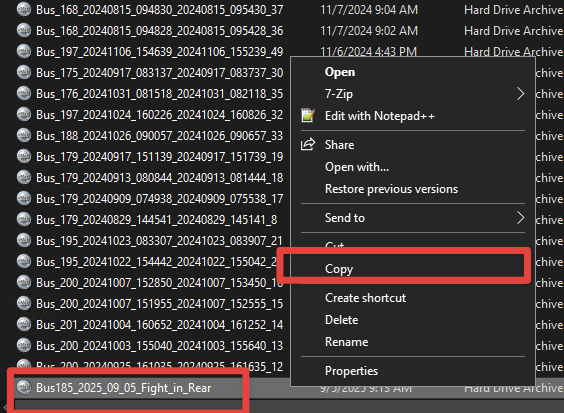The image size is (564, 413).
Task: Click the Share icon in context menu
Action: tap(308, 145)
